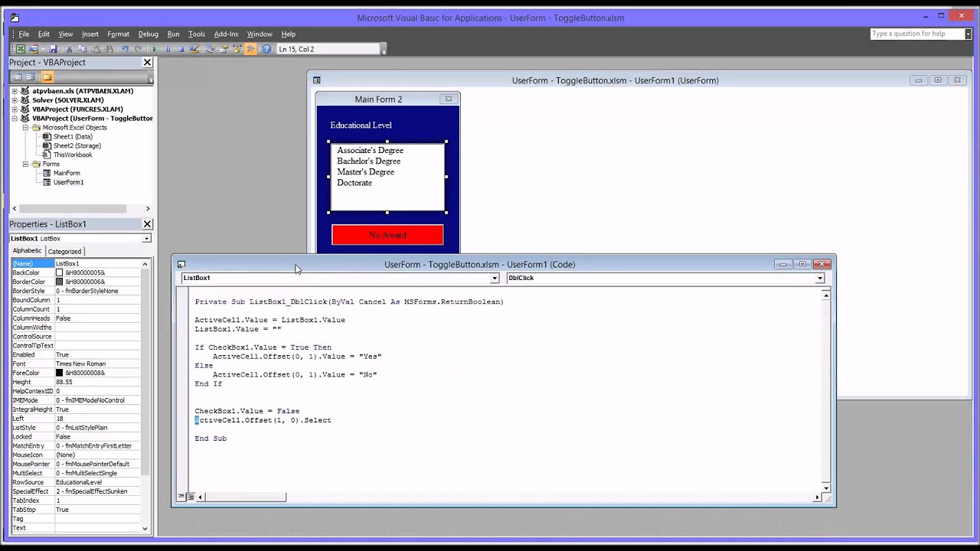Open the Object Browser toolbar icon
This screenshot has height=551, width=980.
(x=237, y=49)
